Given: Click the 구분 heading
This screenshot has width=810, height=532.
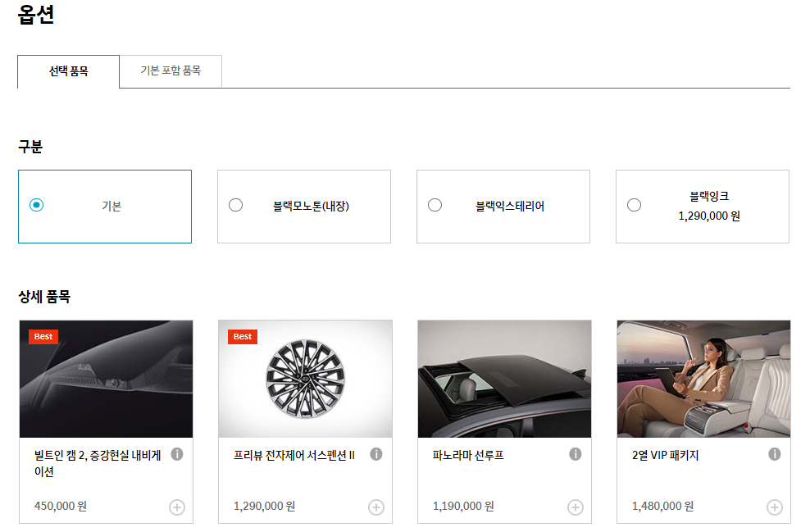Looking at the screenshot, I should point(30,147).
